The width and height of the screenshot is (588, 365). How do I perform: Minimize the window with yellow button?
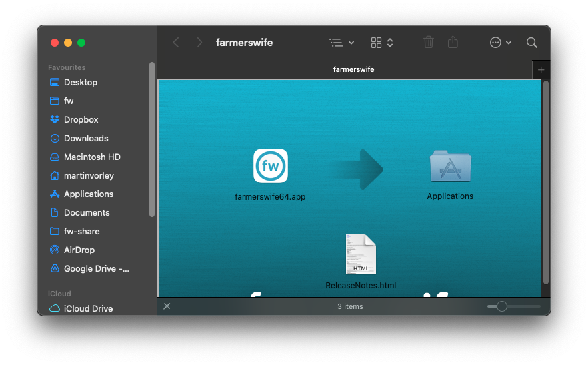[x=68, y=43]
